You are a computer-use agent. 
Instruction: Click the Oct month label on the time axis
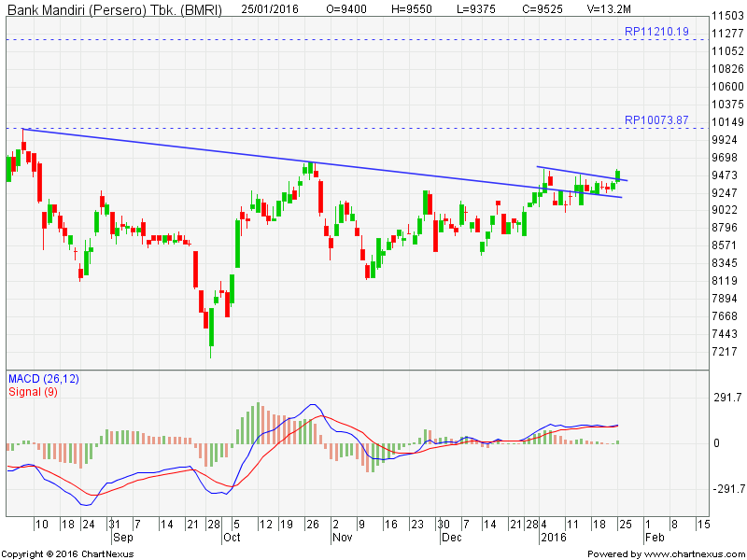point(232,538)
